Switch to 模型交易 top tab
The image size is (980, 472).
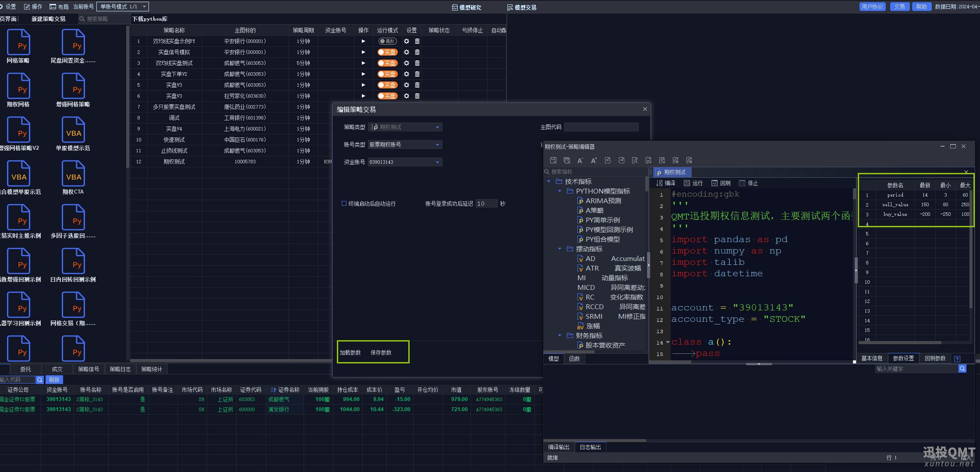522,7
